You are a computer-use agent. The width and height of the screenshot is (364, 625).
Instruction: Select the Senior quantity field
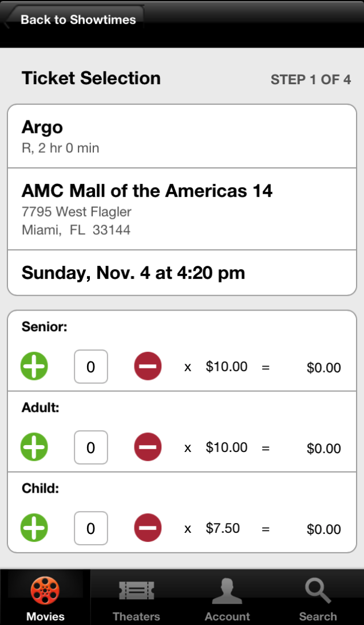pos(91,367)
